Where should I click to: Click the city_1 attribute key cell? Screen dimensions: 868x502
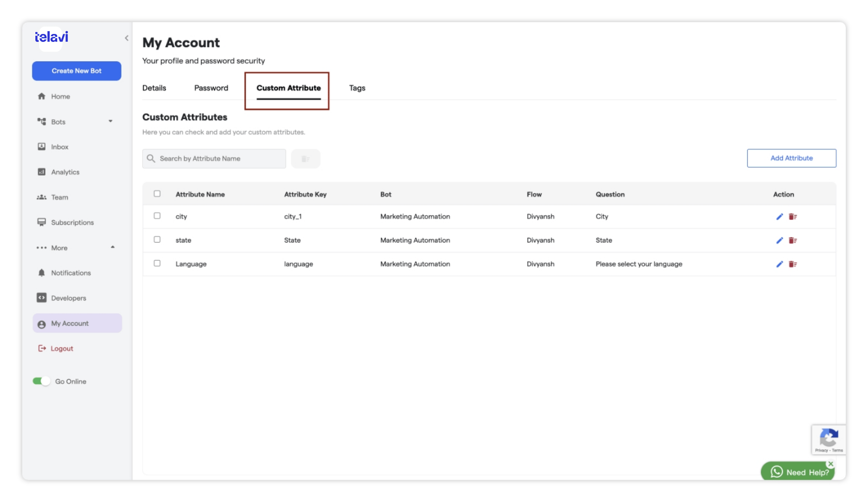tap(293, 217)
